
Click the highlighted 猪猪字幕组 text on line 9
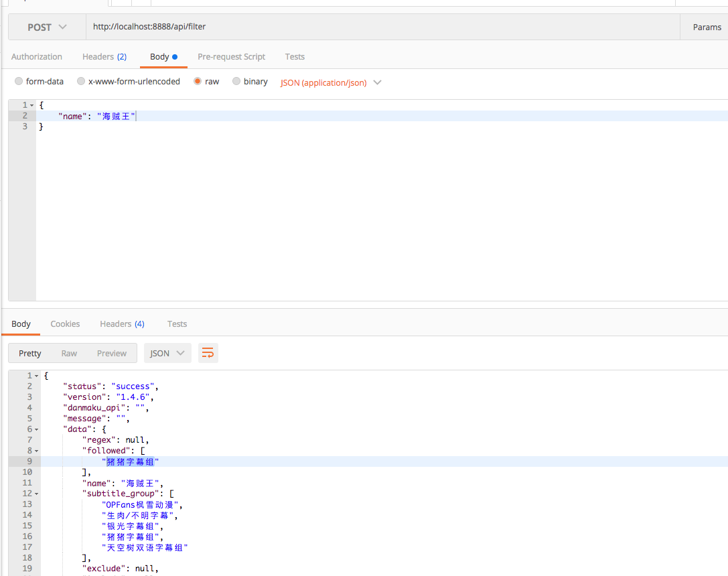[x=131, y=462]
